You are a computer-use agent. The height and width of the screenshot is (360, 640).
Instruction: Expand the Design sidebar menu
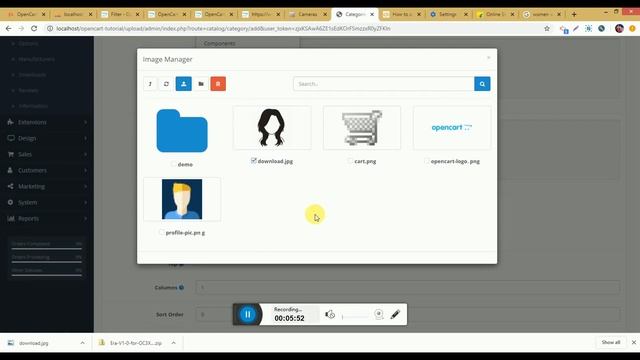pos(47,138)
